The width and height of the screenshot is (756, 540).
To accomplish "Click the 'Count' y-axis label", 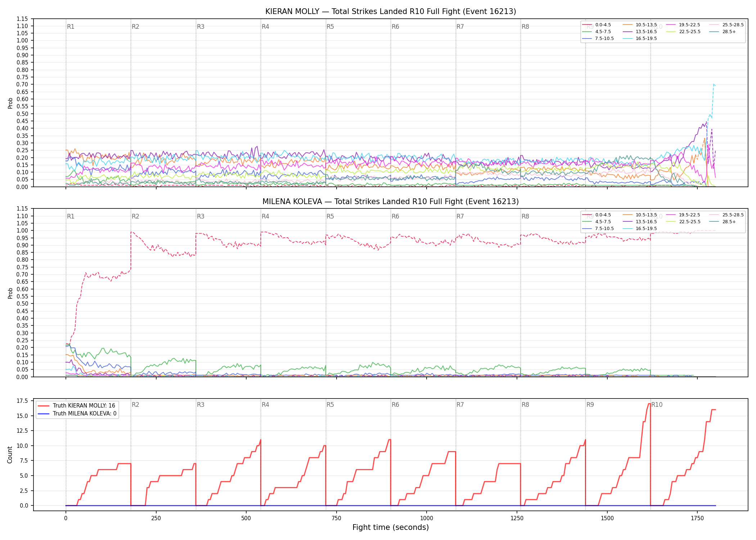I will pyautogui.click(x=10, y=455).
